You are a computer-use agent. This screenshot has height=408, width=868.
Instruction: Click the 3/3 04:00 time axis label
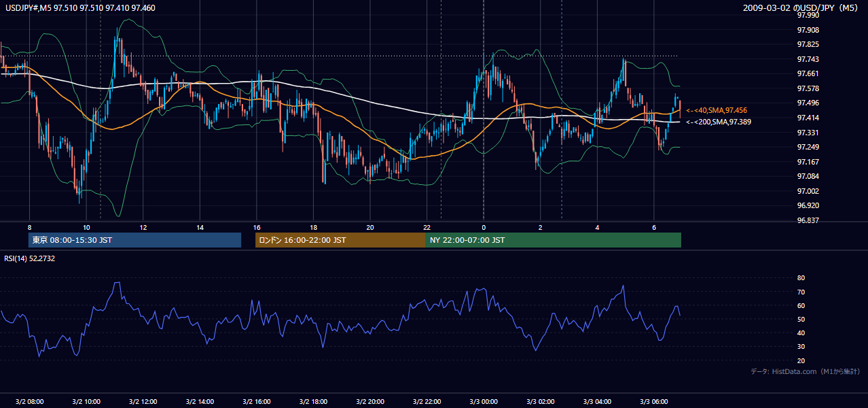pyautogui.click(x=597, y=401)
